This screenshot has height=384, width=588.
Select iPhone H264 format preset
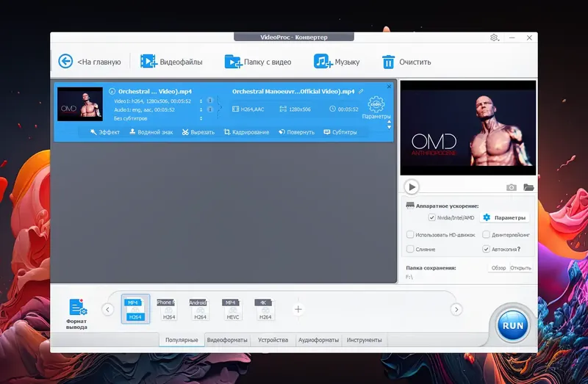point(167,309)
